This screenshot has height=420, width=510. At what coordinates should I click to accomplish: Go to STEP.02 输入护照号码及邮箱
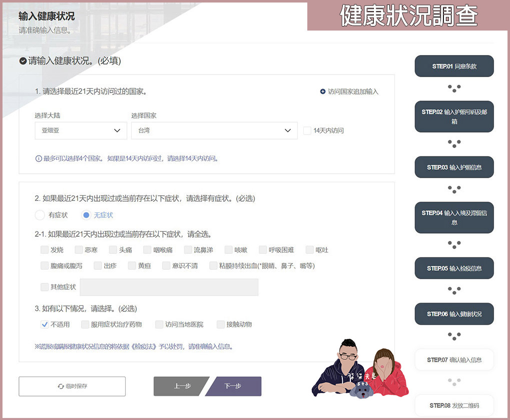pyautogui.click(x=454, y=117)
